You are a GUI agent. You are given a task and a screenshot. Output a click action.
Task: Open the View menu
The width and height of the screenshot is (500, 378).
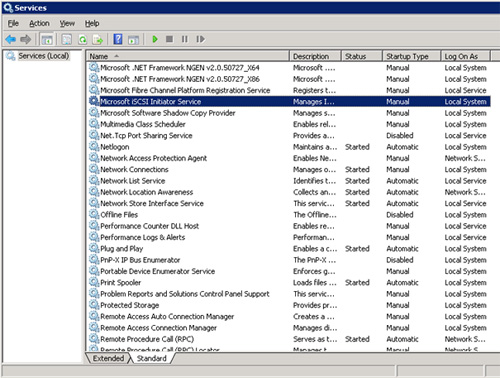coord(67,23)
